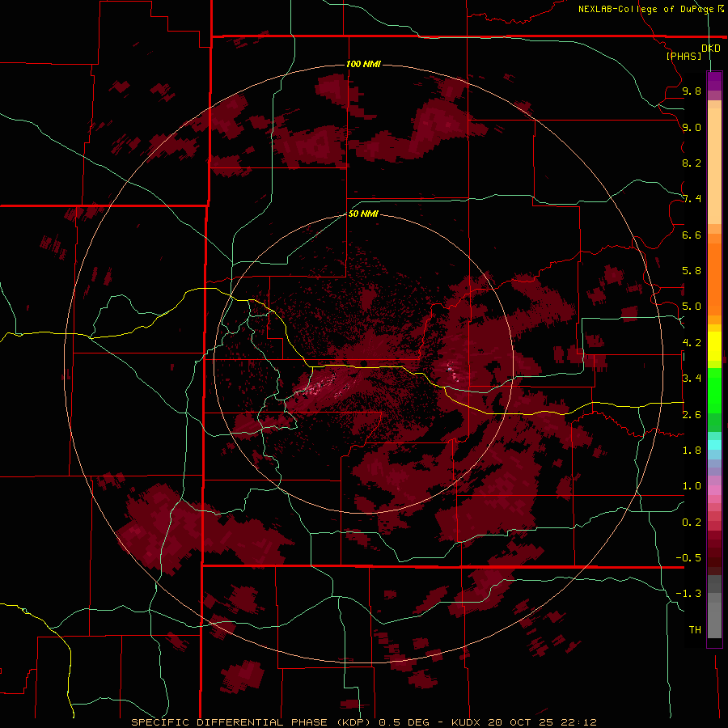Click the 3.4 color scale value
Viewport: 728px width, 728px height.
click(692, 379)
